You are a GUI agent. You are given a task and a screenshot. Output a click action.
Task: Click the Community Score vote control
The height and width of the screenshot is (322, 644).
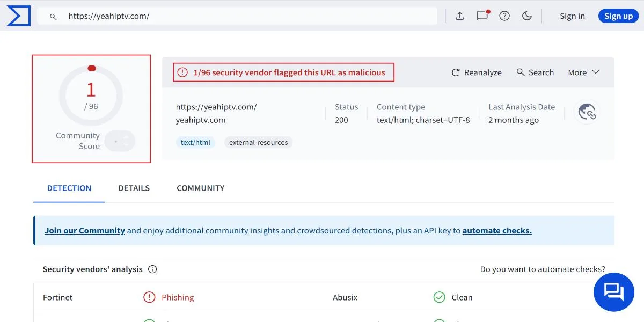(x=120, y=141)
